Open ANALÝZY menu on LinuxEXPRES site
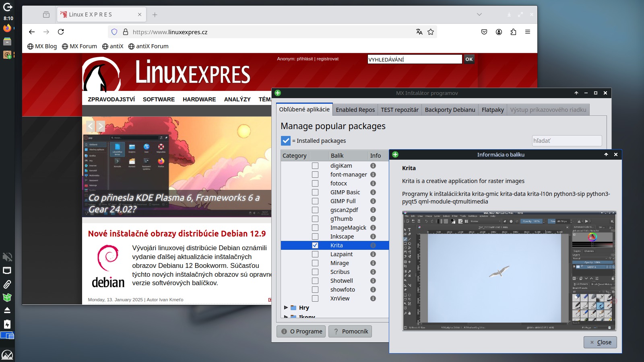 click(x=237, y=99)
